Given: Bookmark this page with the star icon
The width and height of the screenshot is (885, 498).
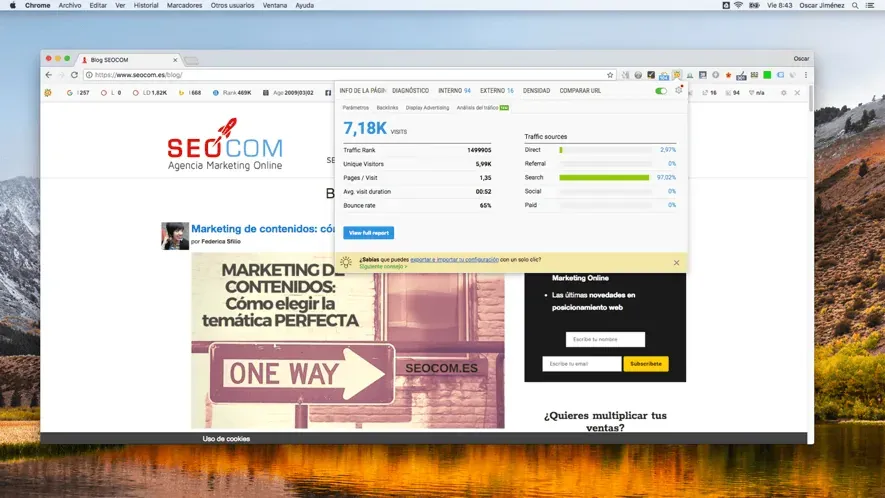Looking at the screenshot, I should [x=610, y=75].
